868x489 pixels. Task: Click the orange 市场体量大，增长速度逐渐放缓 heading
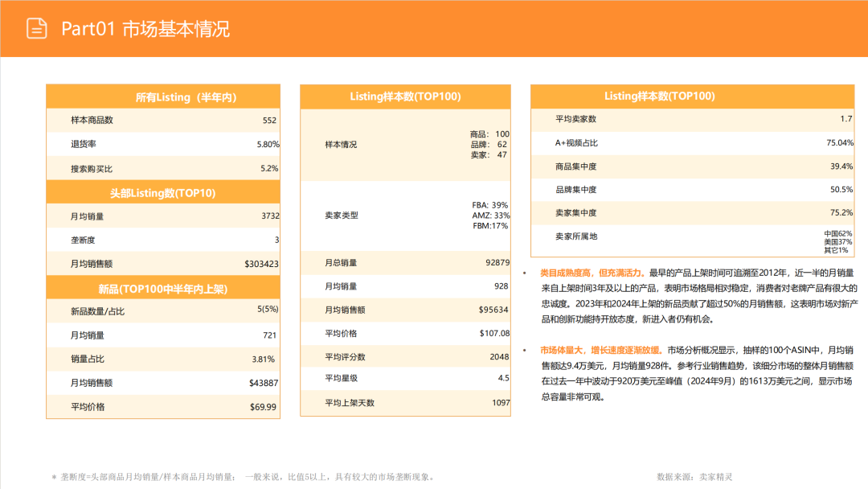click(602, 351)
